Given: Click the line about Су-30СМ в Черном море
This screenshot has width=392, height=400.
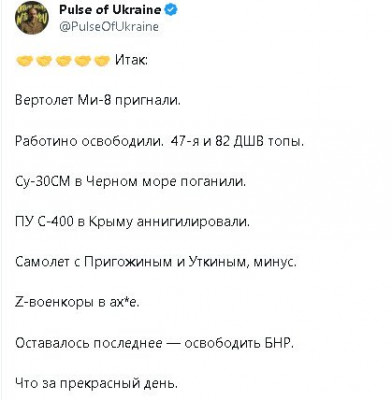Looking at the screenshot, I should pos(131,182).
